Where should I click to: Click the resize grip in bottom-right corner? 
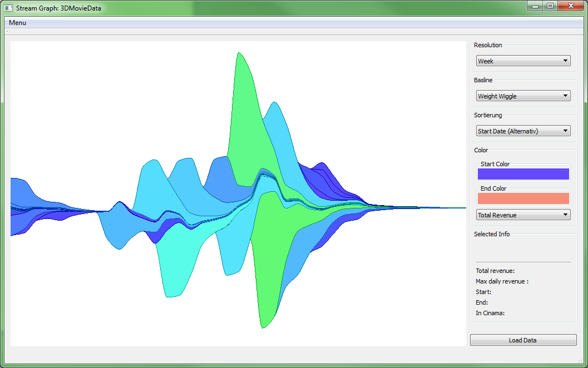[x=579, y=360]
